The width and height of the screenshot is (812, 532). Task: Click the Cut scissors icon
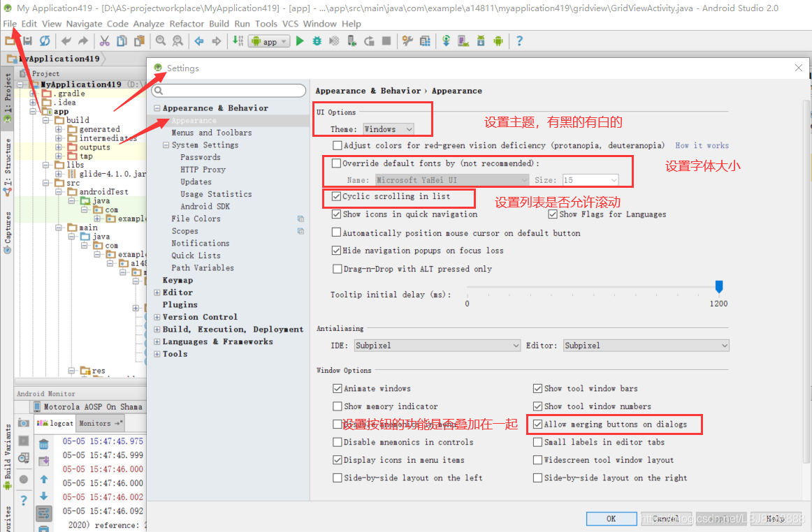click(x=105, y=41)
